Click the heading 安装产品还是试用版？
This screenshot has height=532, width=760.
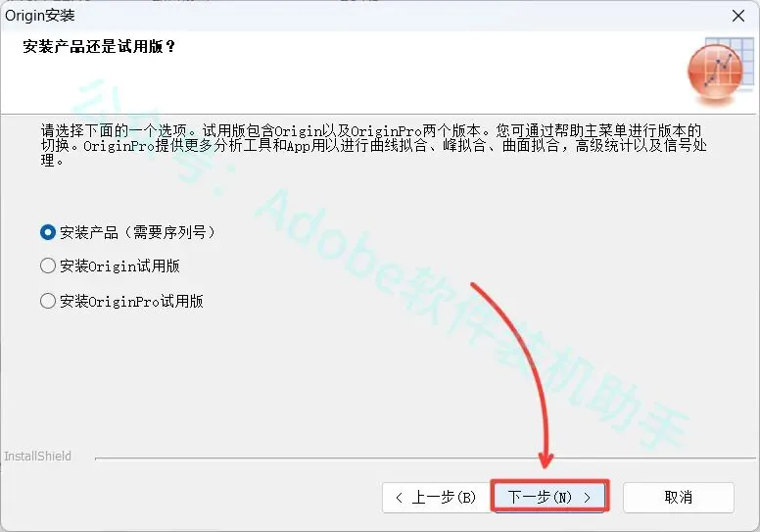click(99, 47)
